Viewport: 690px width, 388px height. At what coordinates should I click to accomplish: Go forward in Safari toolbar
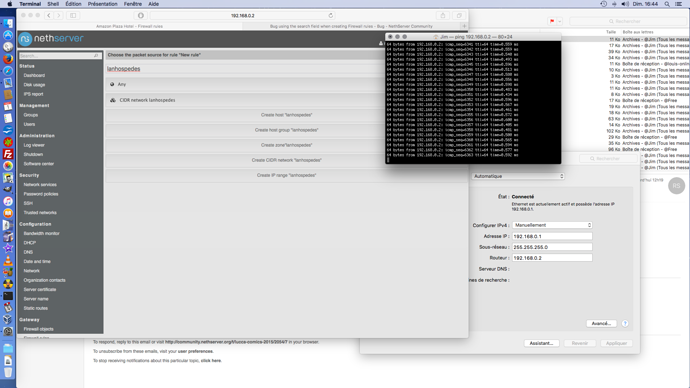(x=59, y=15)
